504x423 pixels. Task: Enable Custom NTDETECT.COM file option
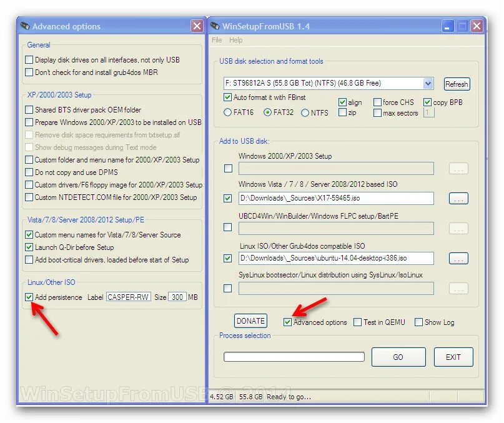[x=29, y=197]
